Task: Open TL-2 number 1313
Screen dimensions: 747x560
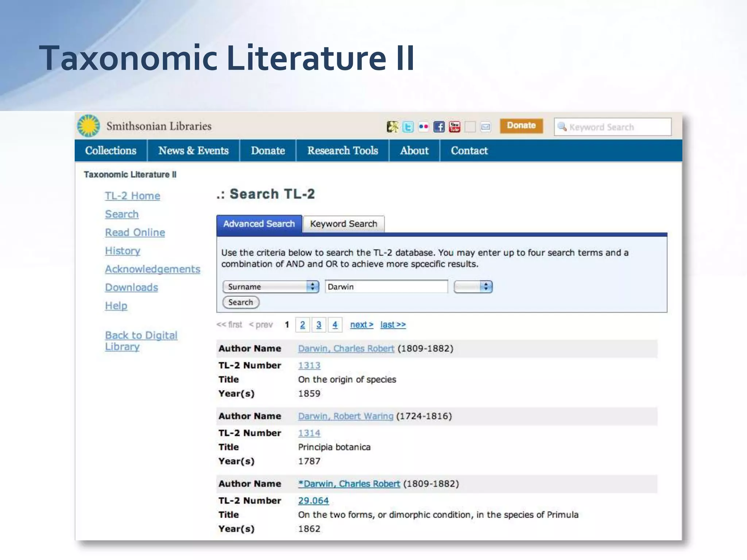Action: tap(309, 365)
